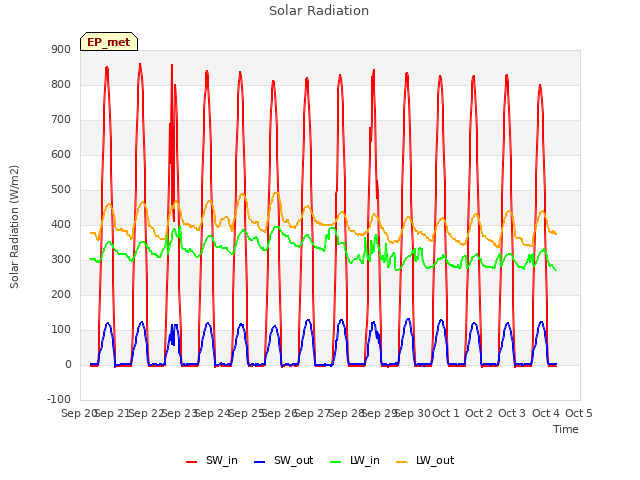Viewport: 640px width, 480px height.
Task: Click the 400 y-axis tick label
Action: click(x=61, y=224)
